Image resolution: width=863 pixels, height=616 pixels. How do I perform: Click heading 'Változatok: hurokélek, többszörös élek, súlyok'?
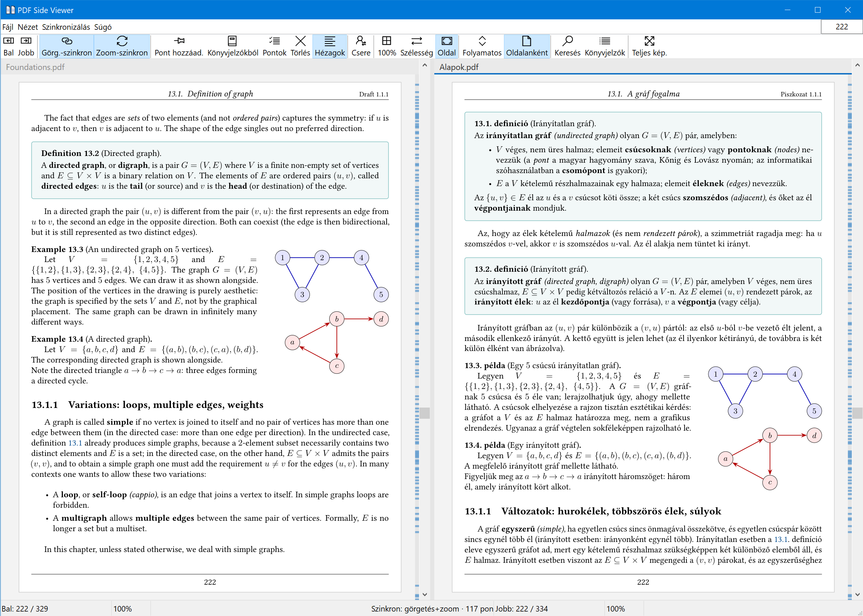click(x=611, y=511)
